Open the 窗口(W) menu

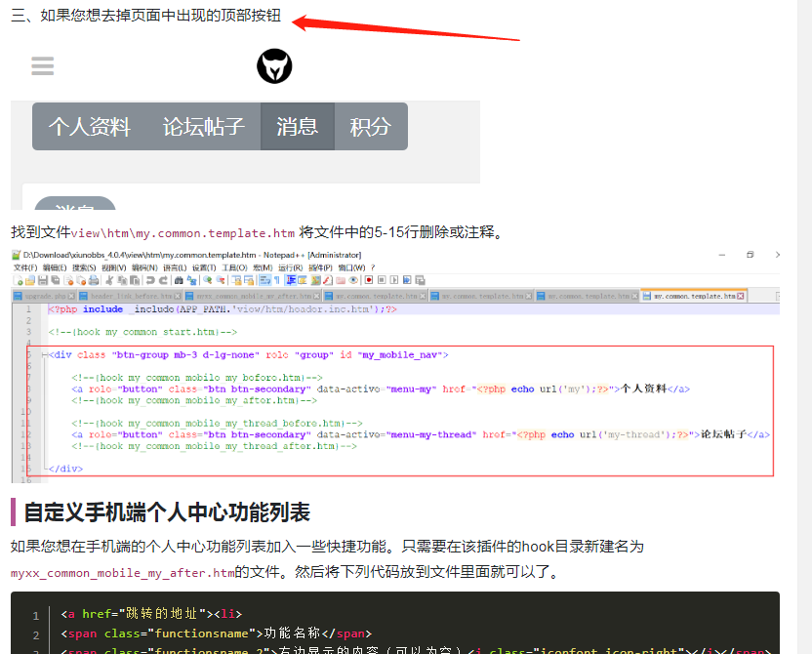click(351, 267)
